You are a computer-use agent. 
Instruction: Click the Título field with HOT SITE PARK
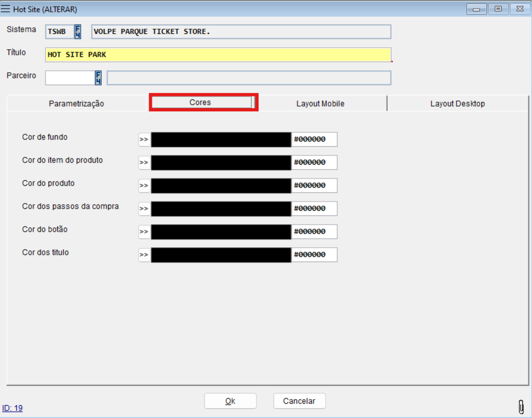(218, 55)
